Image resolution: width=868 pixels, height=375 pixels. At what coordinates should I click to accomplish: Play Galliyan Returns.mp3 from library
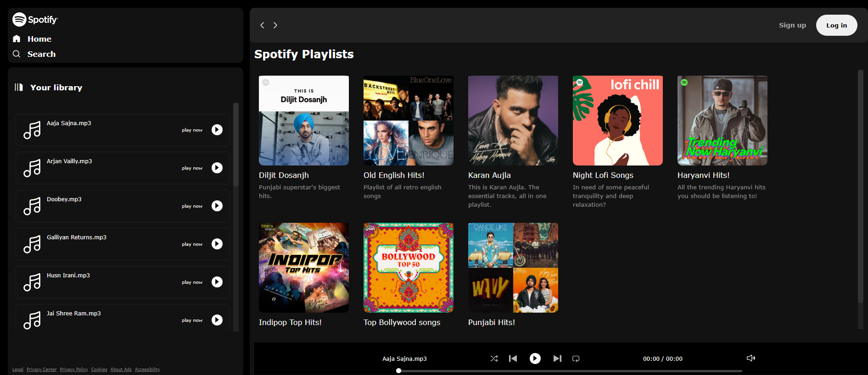pyautogui.click(x=217, y=244)
